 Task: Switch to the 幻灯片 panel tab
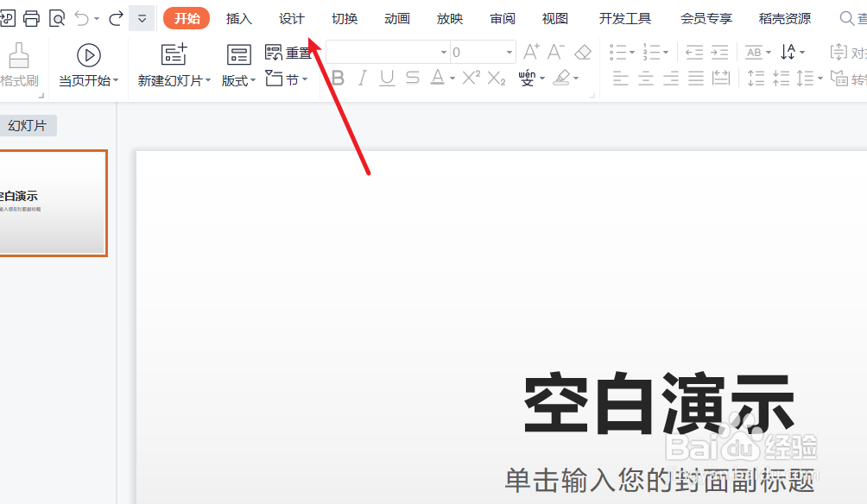[27, 125]
